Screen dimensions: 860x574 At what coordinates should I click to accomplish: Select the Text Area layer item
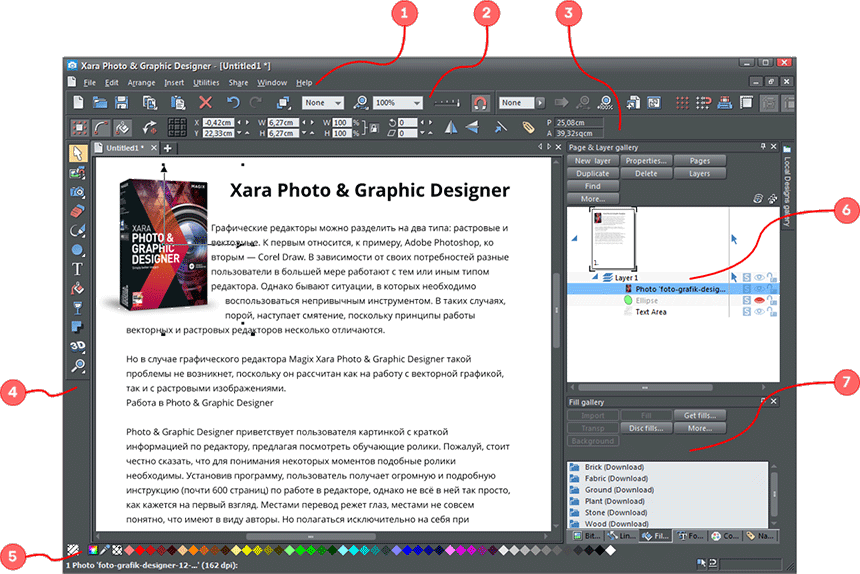pyautogui.click(x=650, y=312)
